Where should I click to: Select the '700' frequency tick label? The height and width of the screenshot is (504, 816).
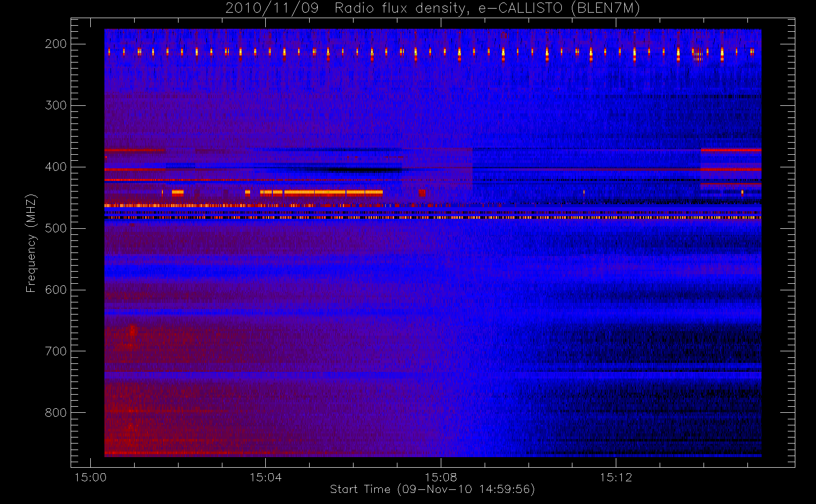[56, 351]
